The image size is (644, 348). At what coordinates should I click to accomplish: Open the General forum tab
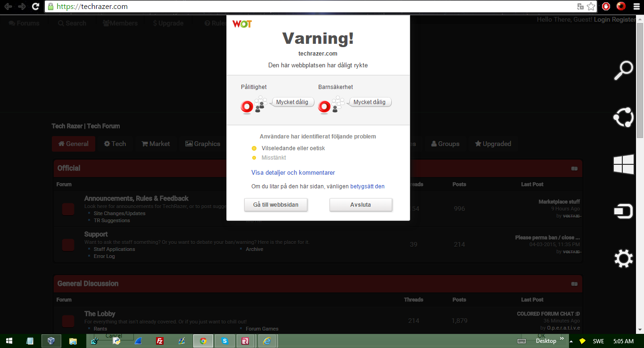pyautogui.click(x=74, y=144)
